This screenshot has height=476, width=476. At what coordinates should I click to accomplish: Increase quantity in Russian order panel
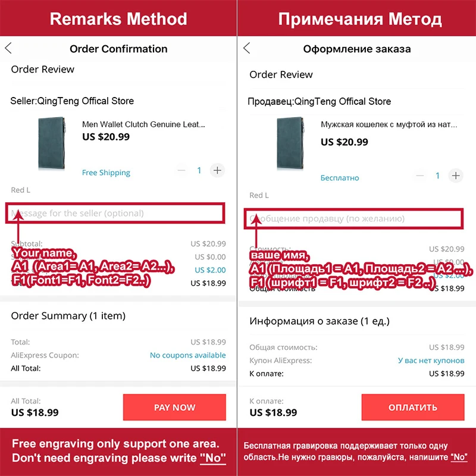pos(456,176)
